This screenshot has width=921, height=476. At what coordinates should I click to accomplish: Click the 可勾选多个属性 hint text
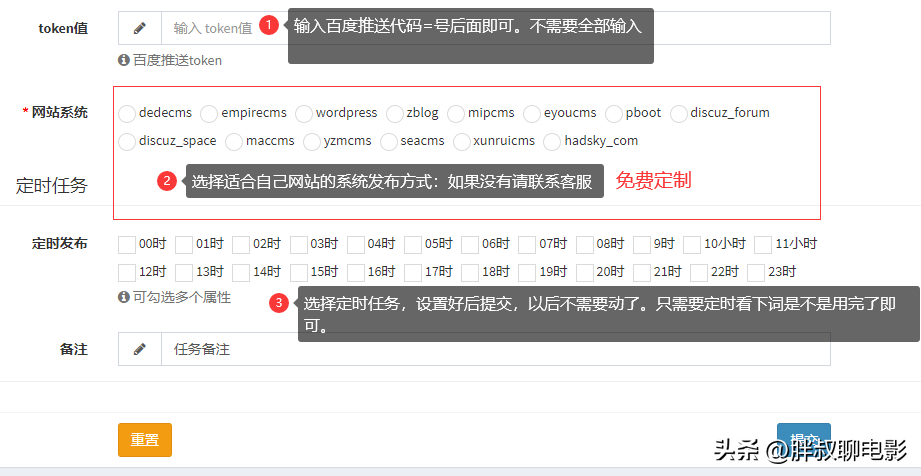coord(181,297)
